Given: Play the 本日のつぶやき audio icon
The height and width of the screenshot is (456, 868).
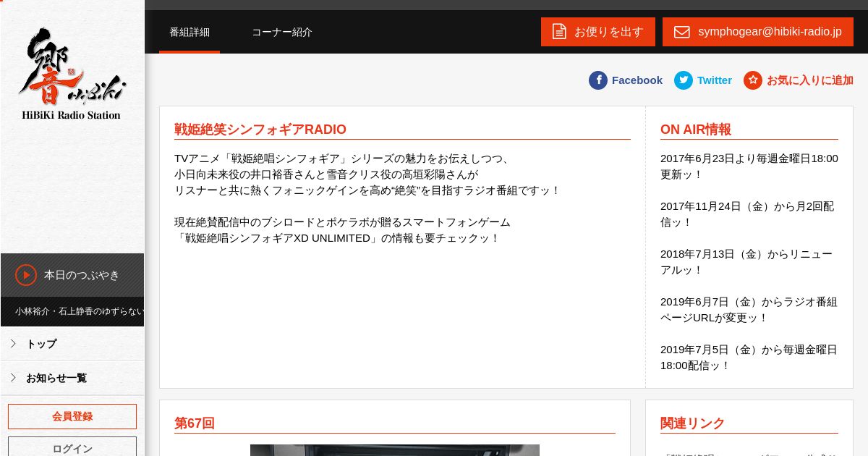Looking at the screenshot, I should pos(26,275).
